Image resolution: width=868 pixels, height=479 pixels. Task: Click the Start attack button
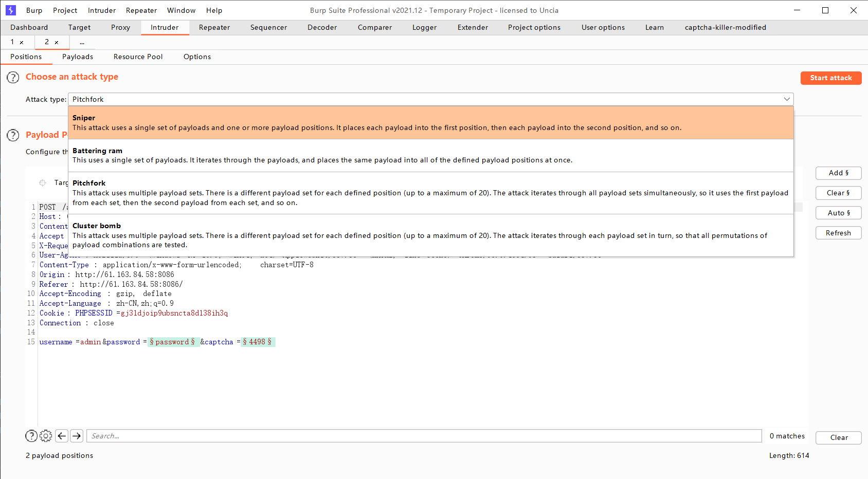coord(831,78)
